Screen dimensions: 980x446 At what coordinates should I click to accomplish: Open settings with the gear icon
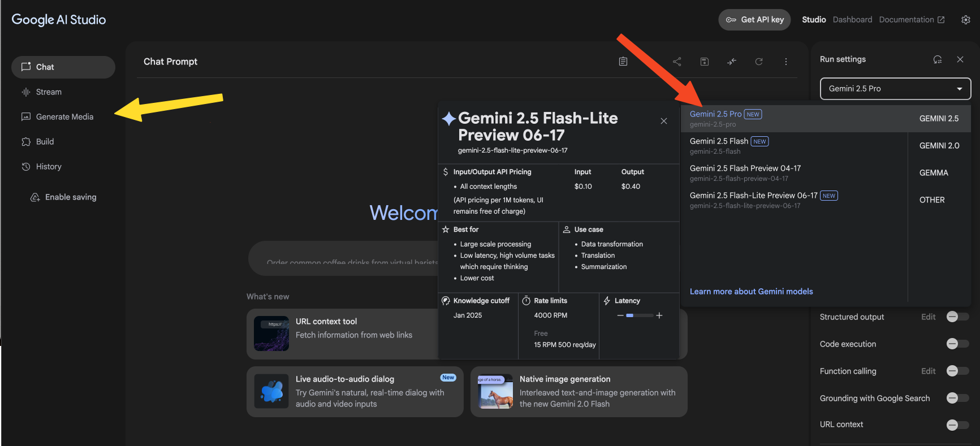click(x=966, y=20)
